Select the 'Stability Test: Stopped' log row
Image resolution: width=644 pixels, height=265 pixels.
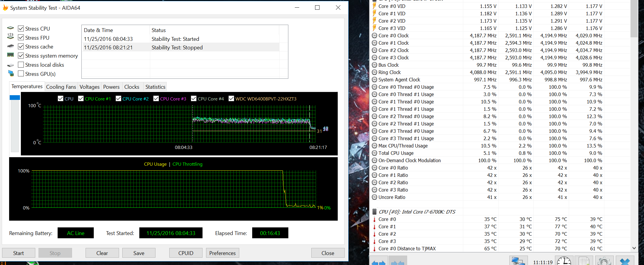181,48
